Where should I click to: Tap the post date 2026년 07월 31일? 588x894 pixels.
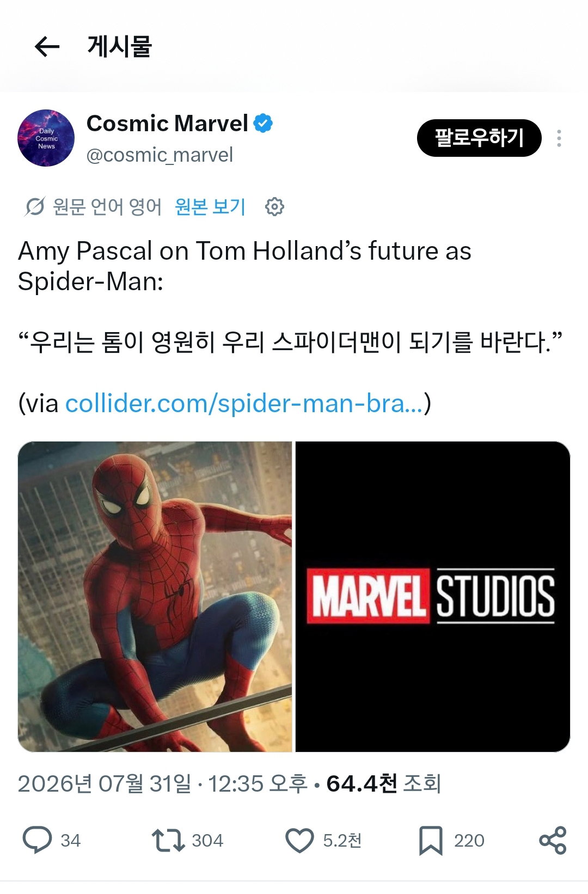[x=105, y=783]
